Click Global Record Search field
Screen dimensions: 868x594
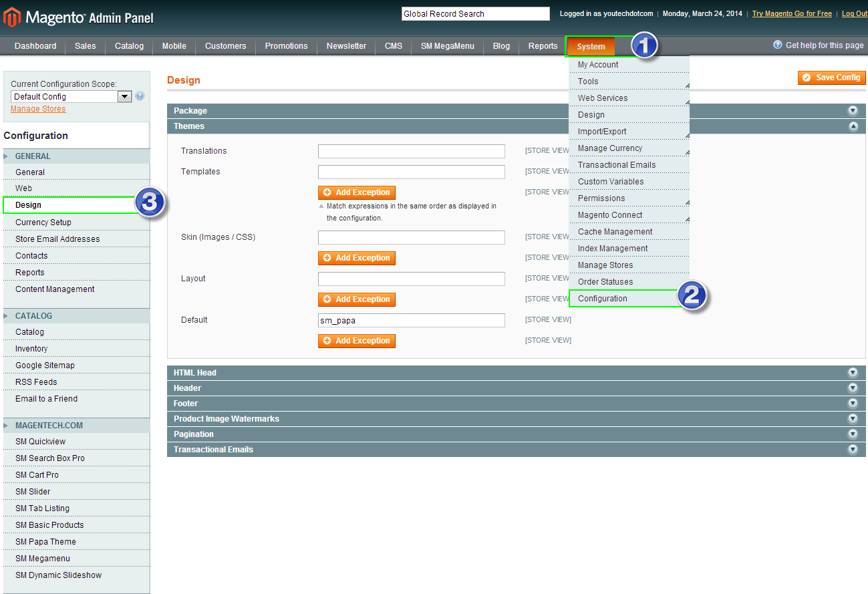coord(475,13)
